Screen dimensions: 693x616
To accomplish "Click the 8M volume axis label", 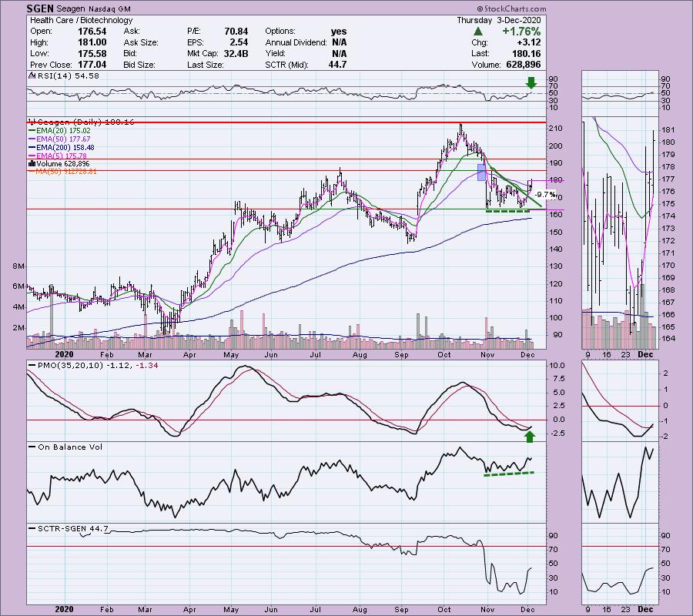I will point(18,266).
